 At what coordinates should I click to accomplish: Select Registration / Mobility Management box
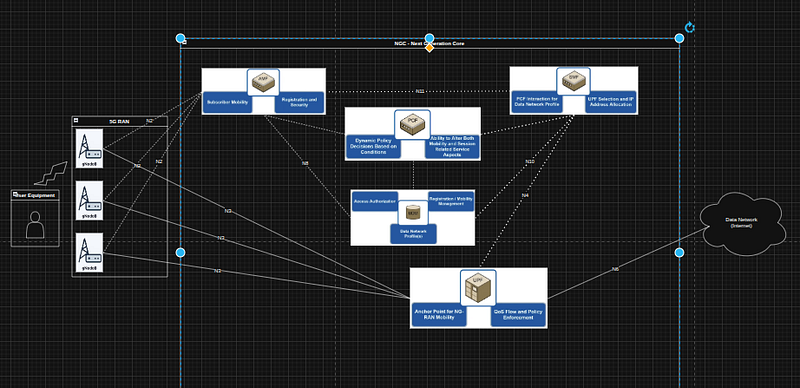(x=451, y=201)
